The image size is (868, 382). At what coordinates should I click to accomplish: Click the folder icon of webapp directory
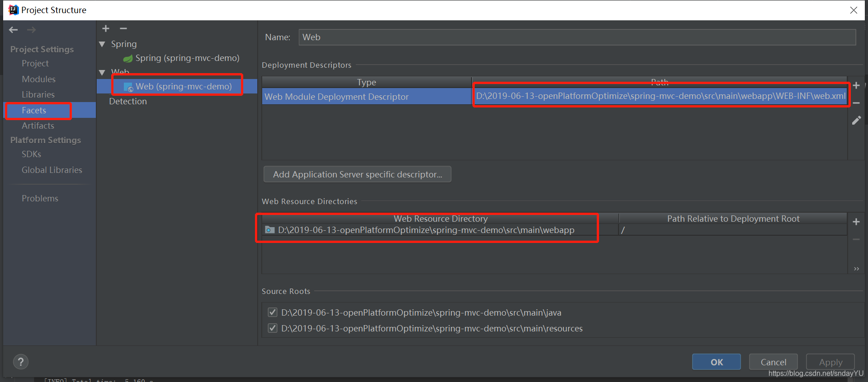(x=269, y=230)
